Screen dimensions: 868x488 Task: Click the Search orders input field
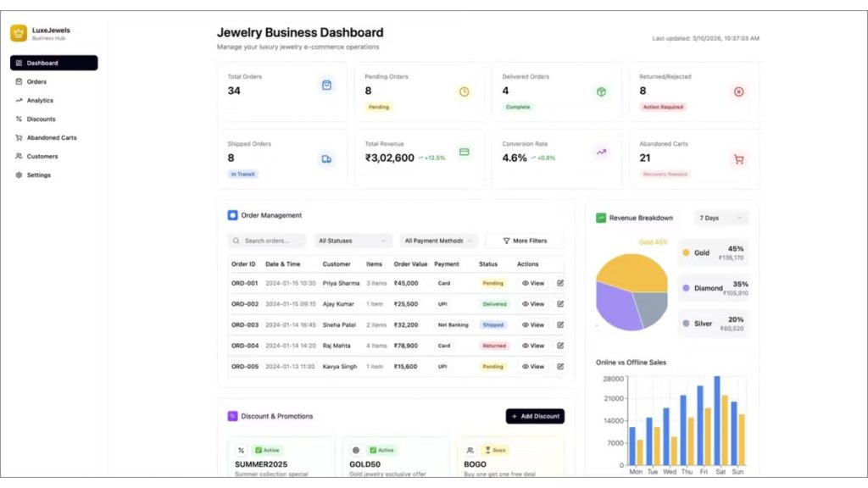[x=268, y=241]
